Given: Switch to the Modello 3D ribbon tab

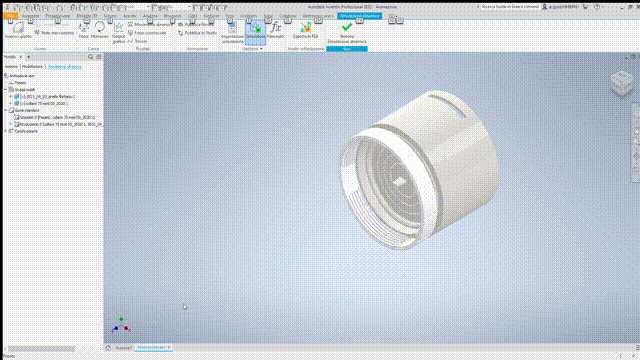Looking at the screenshot, I should click(87, 16).
